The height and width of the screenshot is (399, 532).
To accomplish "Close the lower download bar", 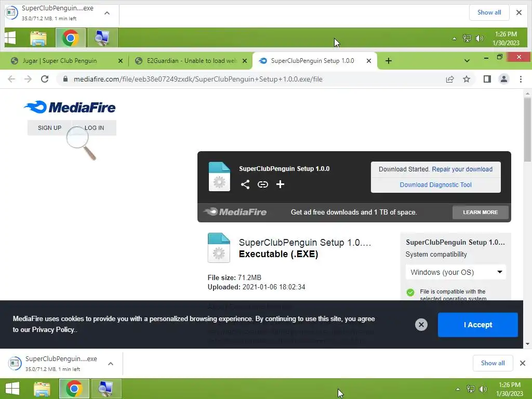I will click(523, 363).
